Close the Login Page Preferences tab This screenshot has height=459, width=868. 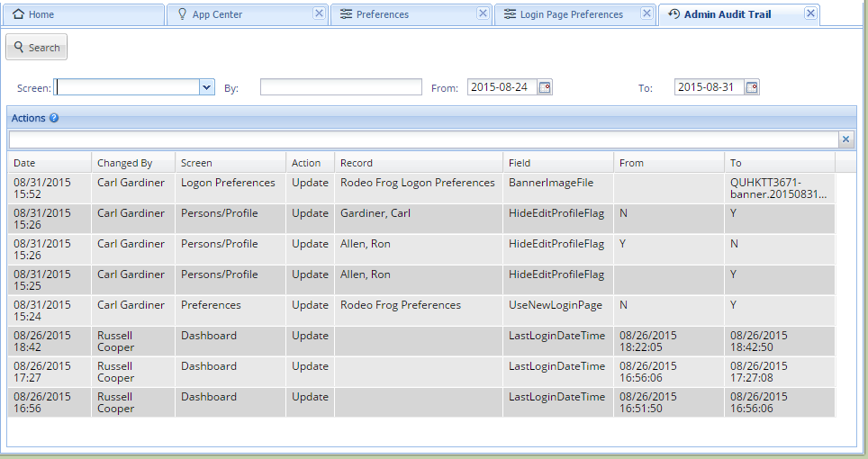coord(646,13)
